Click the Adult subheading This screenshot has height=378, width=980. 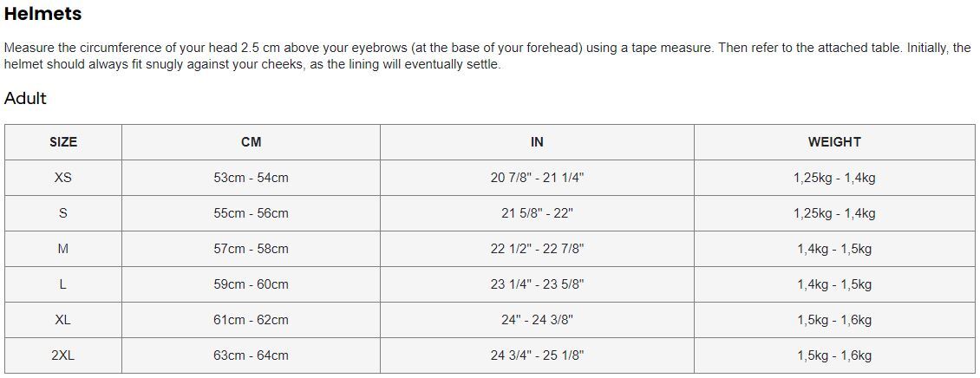25,98
